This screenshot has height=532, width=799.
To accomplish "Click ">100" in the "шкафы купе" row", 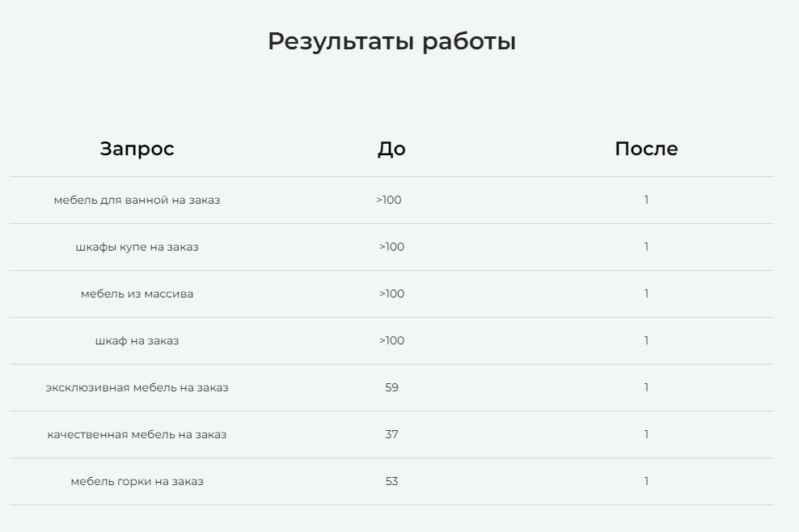I will [x=391, y=247].
